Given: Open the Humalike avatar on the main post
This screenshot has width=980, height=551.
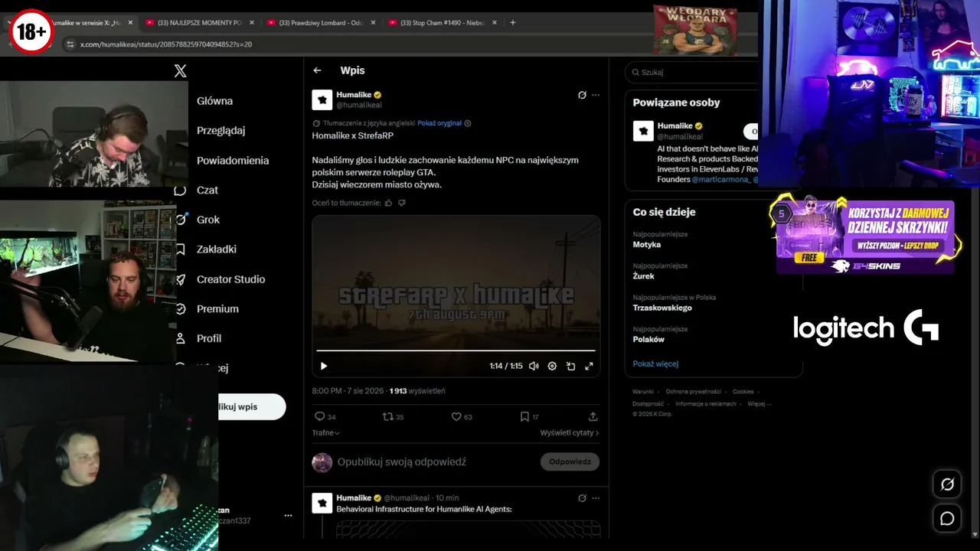Looking at the screenshot, I should point(322,99).
